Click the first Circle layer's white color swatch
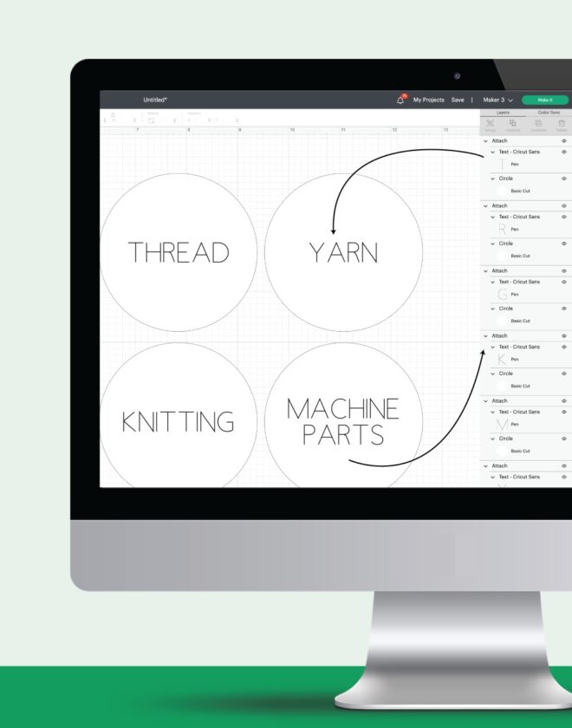 502,191
